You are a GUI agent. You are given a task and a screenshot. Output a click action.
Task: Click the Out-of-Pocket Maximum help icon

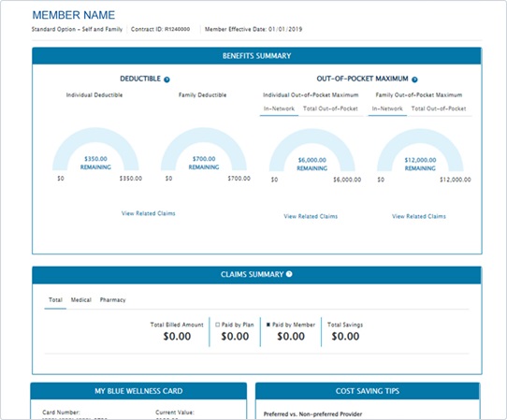coord(414,80)
